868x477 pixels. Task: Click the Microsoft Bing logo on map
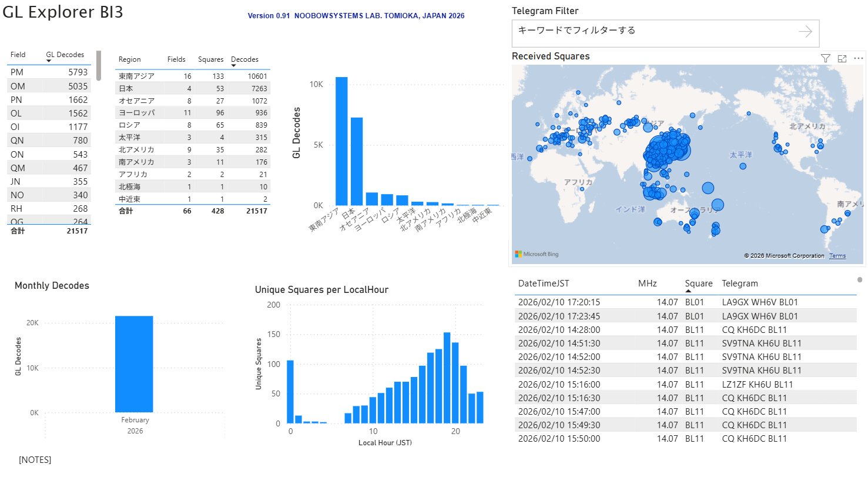pos(537,254)
